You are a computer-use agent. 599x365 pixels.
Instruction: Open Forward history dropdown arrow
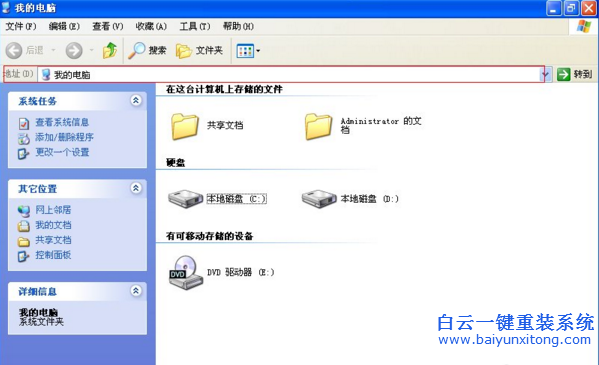pos(91,50)
